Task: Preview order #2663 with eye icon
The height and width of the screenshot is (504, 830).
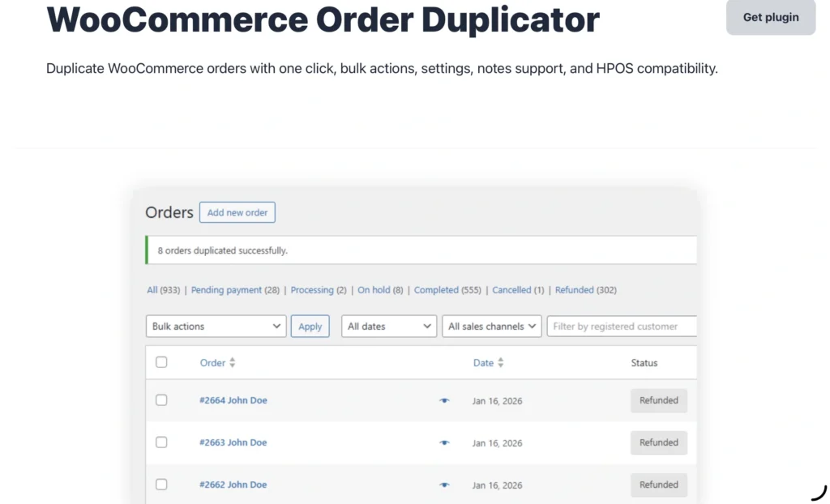Action: [x=444, y=442]
